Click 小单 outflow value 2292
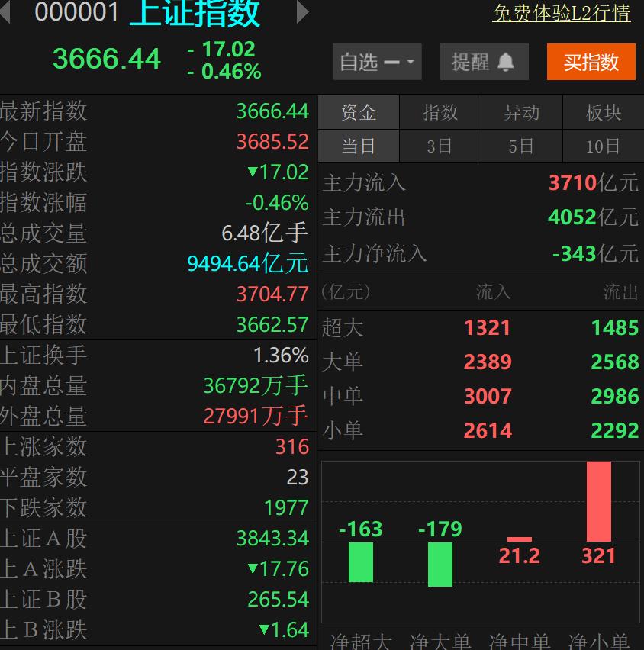 click(615, 431)
